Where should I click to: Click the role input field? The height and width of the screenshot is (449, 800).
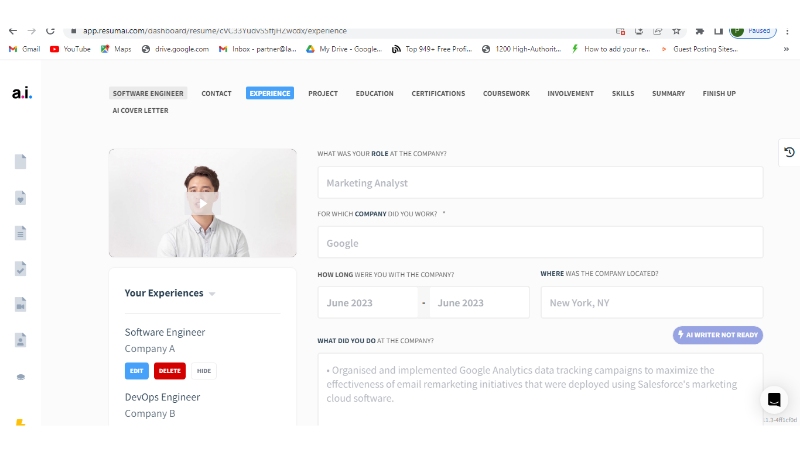pos(540,183)
